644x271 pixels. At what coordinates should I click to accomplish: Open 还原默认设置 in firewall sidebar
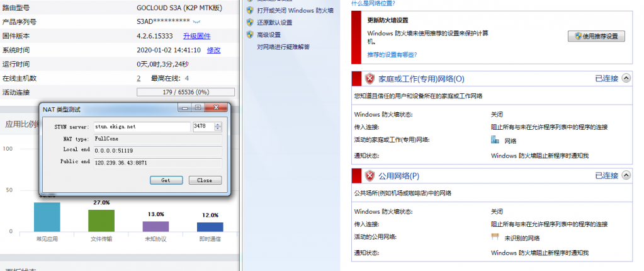pos(274,22)
